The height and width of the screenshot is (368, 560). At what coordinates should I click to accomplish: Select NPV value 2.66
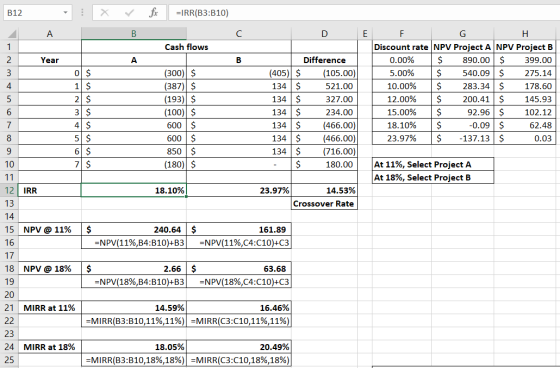tap(134, 269)
